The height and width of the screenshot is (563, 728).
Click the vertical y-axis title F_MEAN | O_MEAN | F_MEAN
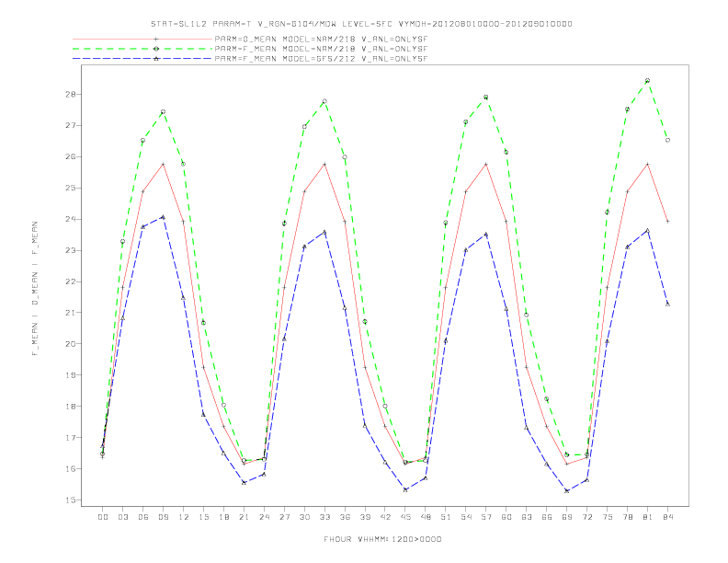(35, 289)
